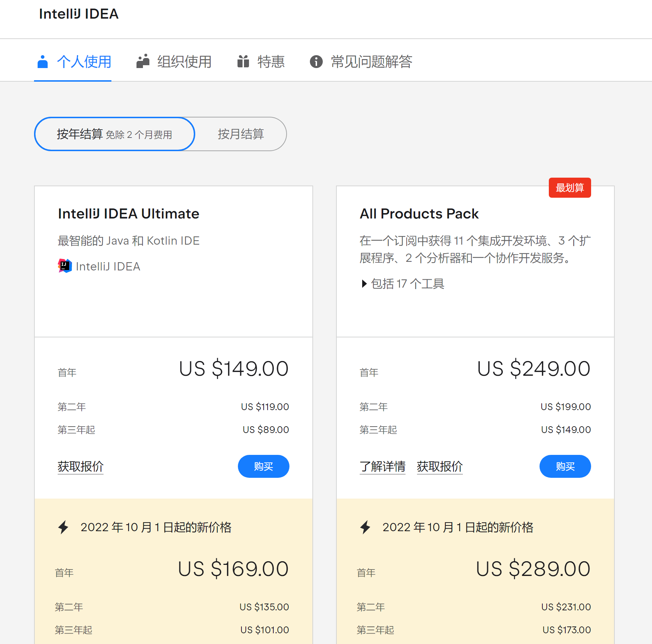Click the 免除 2 个月费用 note
Viewport: 652px width, 644px height.
[139, 135]
